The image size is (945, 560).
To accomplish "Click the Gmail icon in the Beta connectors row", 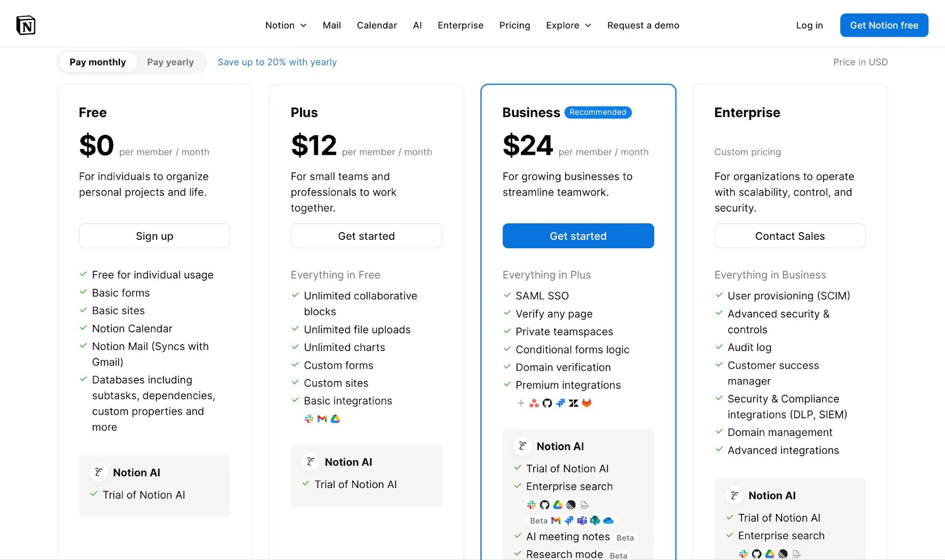I will pos(556,520).
